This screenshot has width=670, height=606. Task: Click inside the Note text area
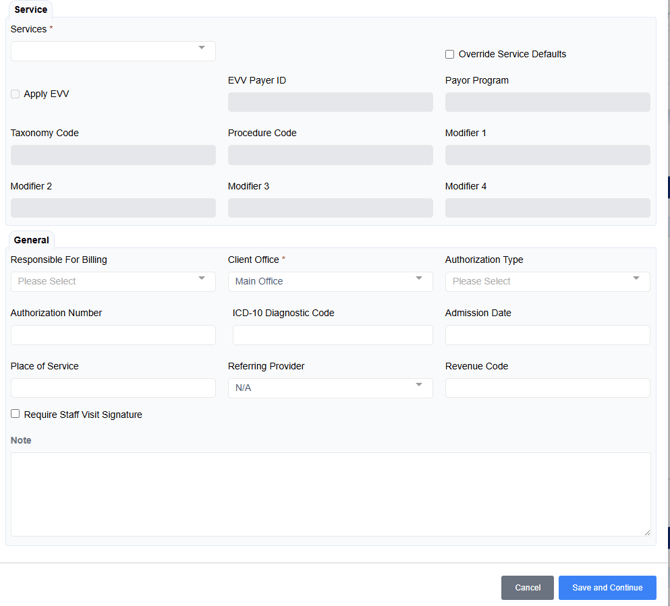pos(330,493)
